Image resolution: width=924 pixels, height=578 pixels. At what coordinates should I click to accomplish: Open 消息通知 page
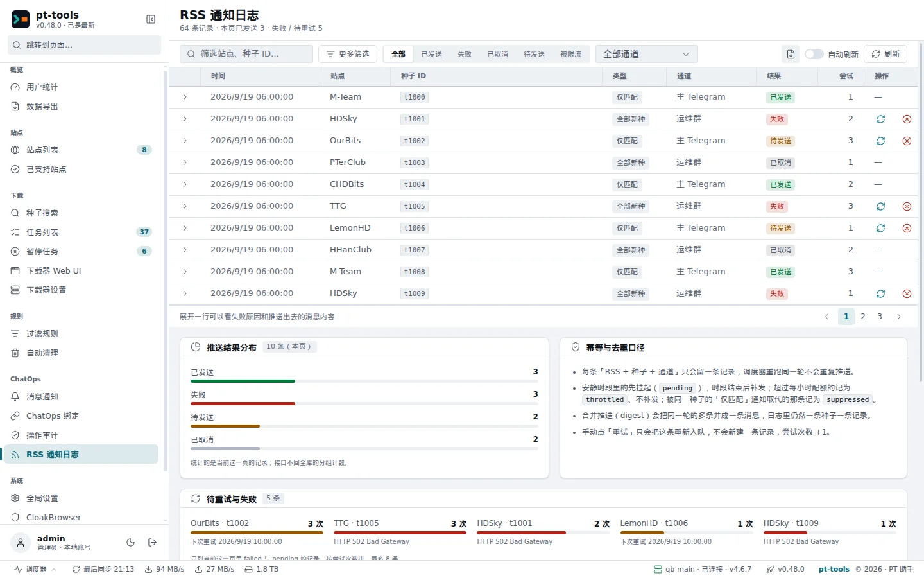click(x=81, y=397)
